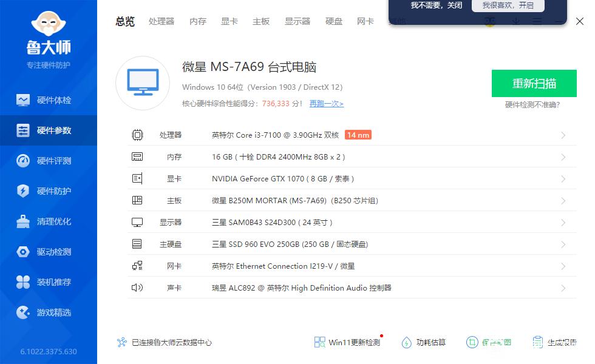Select 硬件参数 in the sidebar
This screenshot has height=364, width=595.
(49, 130)
